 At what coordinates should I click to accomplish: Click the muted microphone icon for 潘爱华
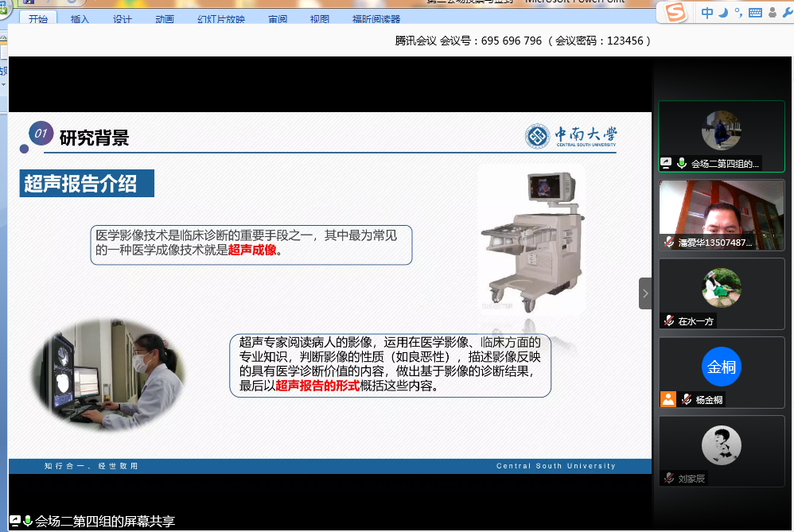[x=670, y=243]
